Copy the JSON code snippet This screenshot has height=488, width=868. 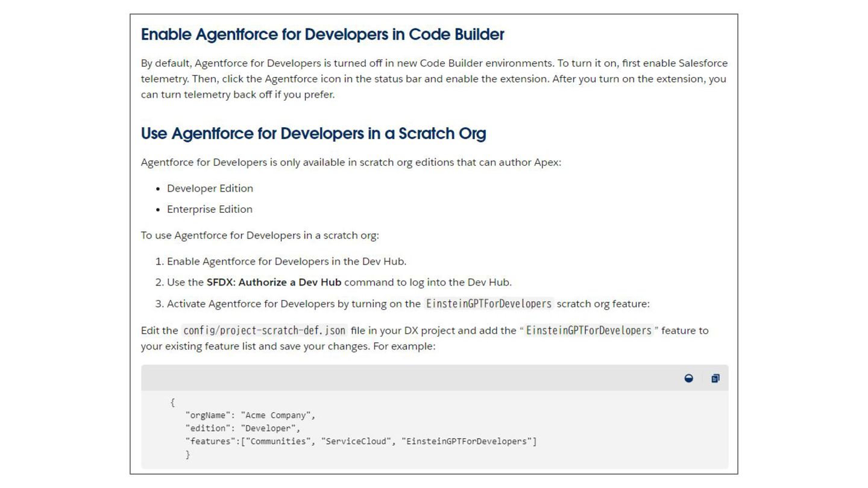[715, 378]
